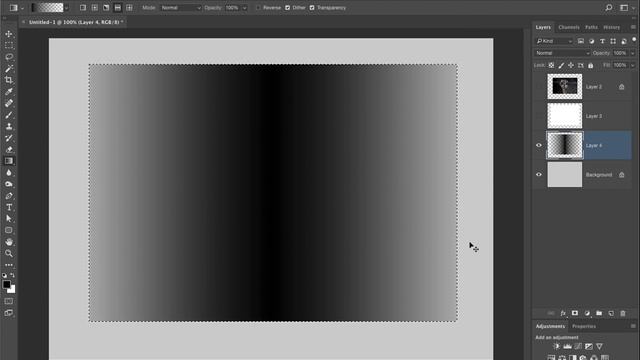Toggle lock image pixels
The width and height of the screenshot is (640, 360).
point(561,65)
